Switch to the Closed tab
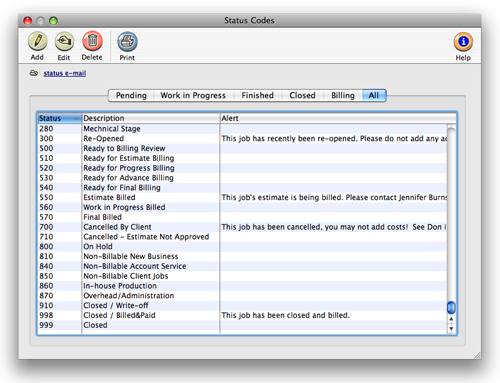 tap(302, 95)
